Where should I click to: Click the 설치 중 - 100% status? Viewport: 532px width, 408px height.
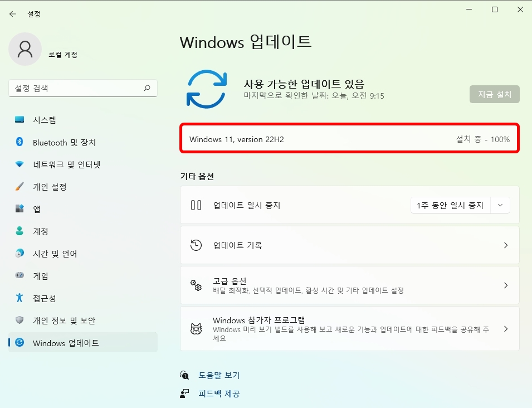click(x=482, y=139)
